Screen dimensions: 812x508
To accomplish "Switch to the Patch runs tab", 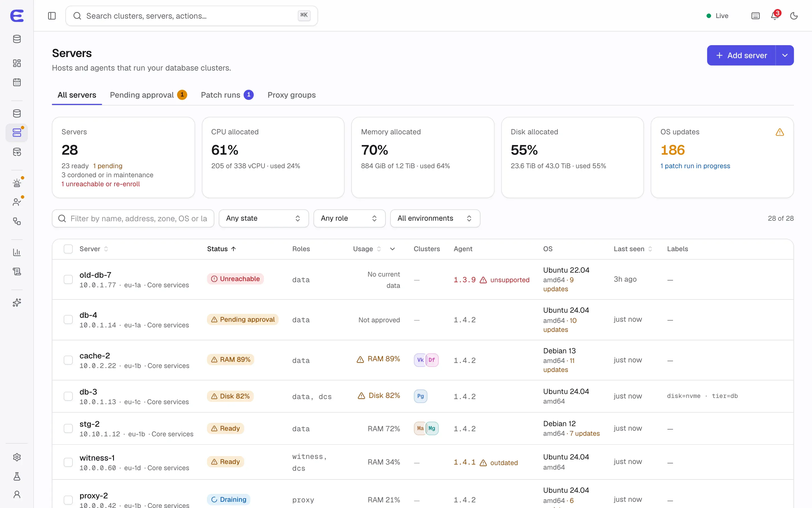I will pyautogui.click(x=227, y=95).
